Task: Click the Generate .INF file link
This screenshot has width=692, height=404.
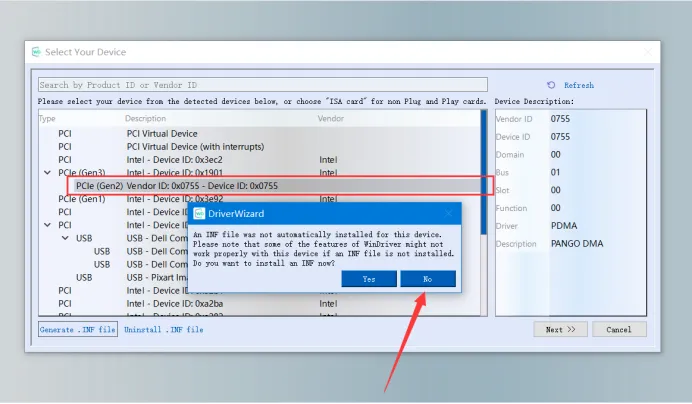Action: 77,329
